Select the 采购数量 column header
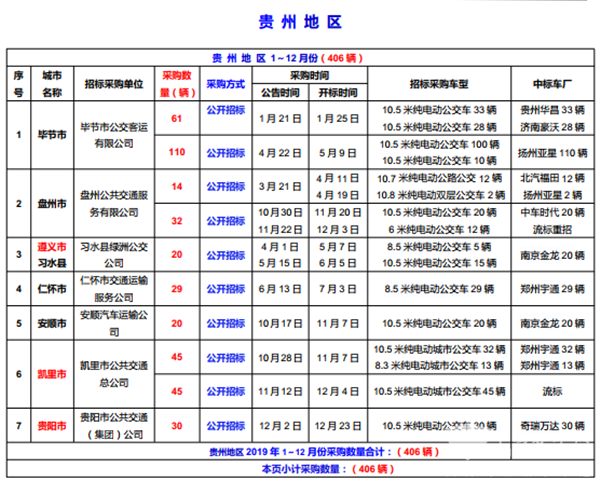This screenshot has height=481, width=600. [177, 84]
